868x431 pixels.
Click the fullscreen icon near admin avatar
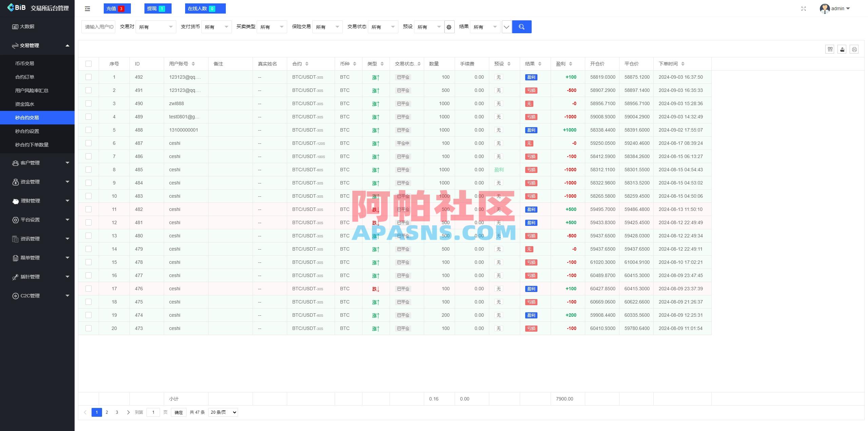coord(803,8)
